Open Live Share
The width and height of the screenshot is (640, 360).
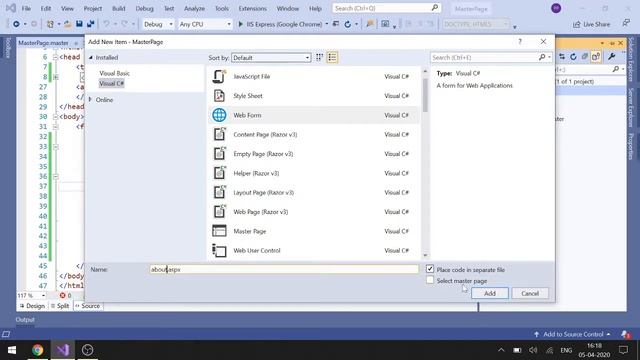pos(591,24)
